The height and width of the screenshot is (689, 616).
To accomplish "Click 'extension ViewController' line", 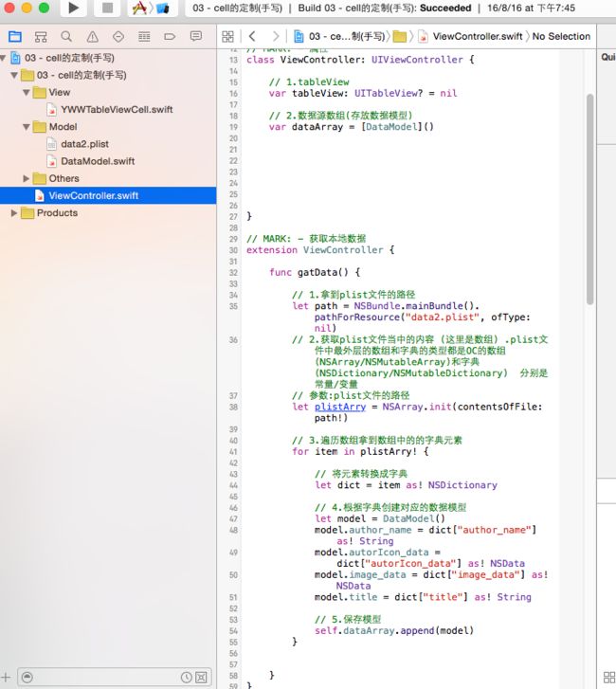I will pyautogui.click(x=320, y=250).
